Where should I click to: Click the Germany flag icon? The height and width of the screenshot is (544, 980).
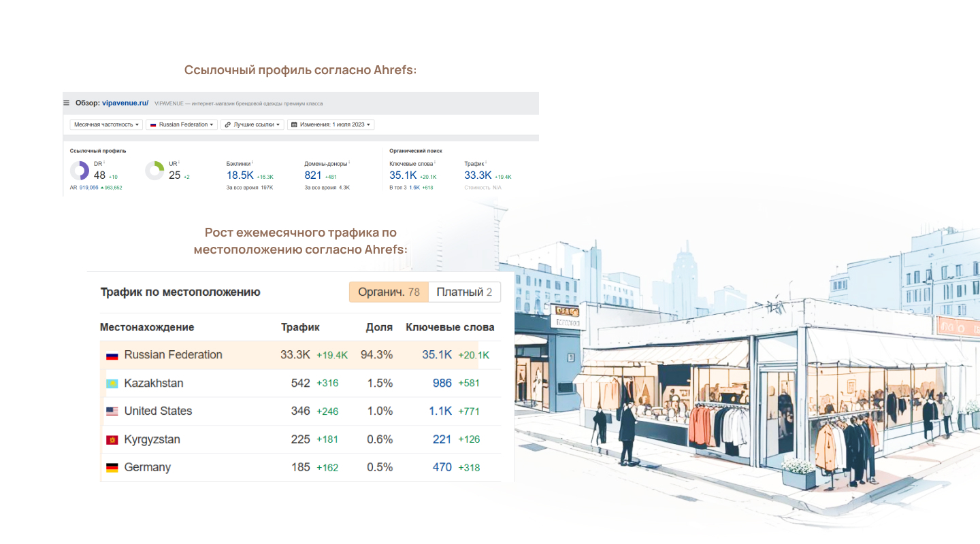coord(112,468)
